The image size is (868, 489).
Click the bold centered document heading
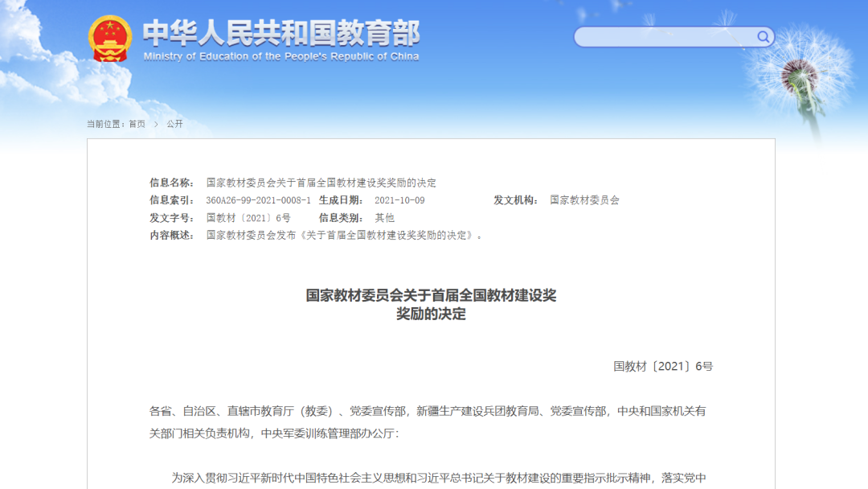point(431,304)
